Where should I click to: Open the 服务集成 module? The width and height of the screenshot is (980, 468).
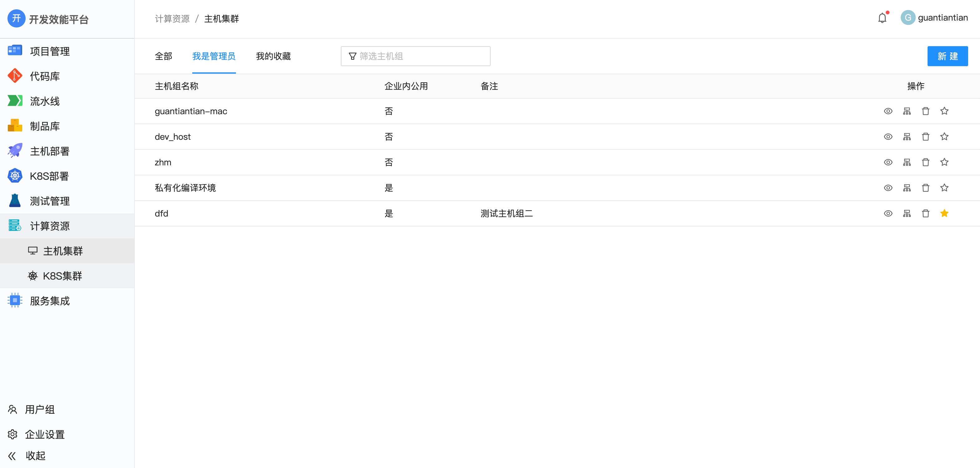(50, 301)
